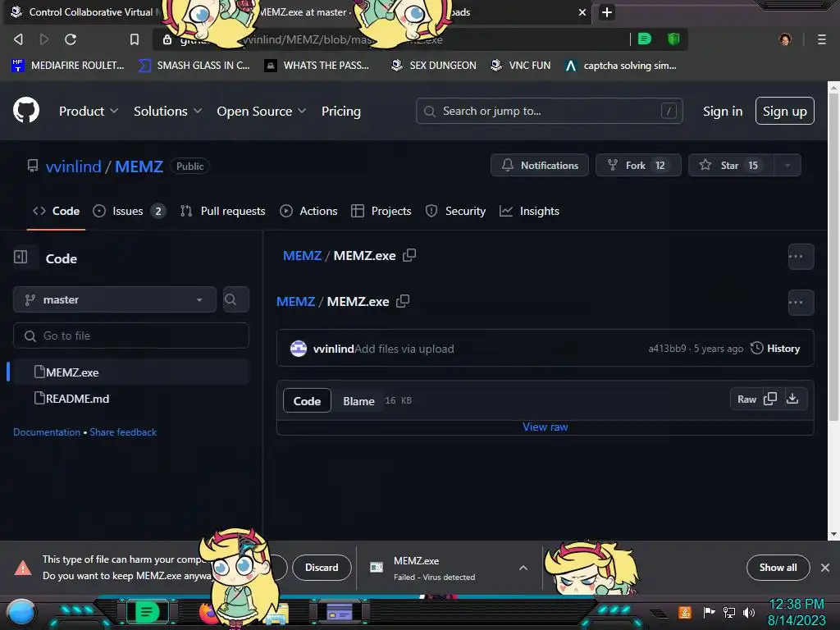Open browser hamburger menu
This screenshot has height=630, width=840.
tap(821, 39)
